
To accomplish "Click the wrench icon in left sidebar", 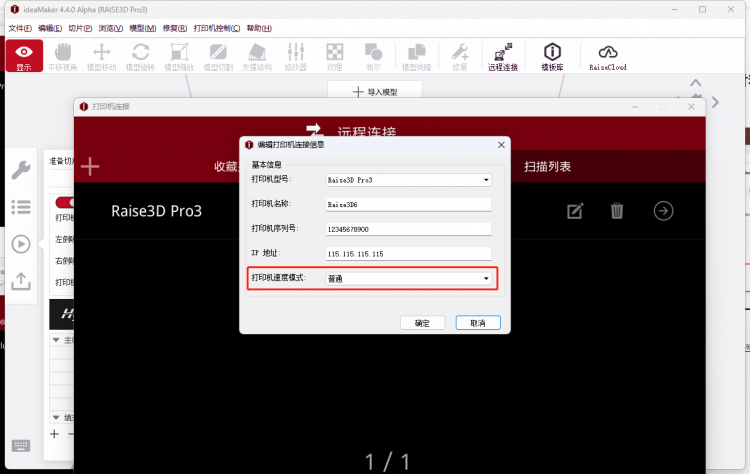I will (21, 170).
